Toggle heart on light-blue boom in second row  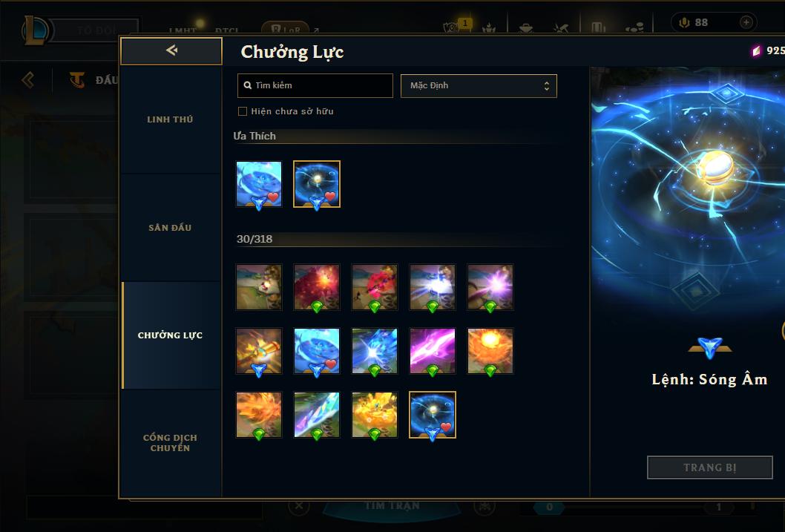(x=330, y=364)
